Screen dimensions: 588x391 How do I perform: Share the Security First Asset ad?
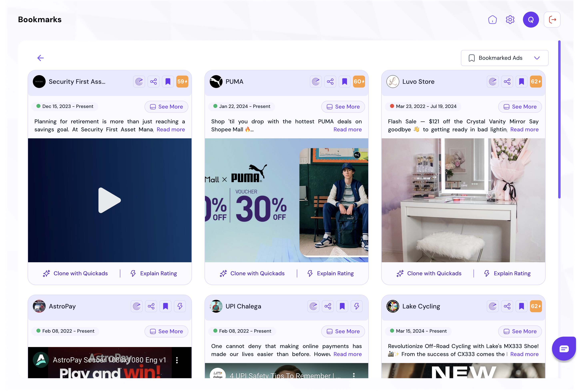[x=153, y=82]
